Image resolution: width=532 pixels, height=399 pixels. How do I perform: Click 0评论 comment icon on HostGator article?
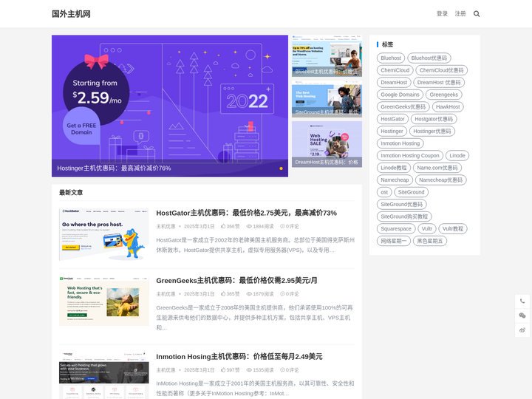click(x=289, y=226)
